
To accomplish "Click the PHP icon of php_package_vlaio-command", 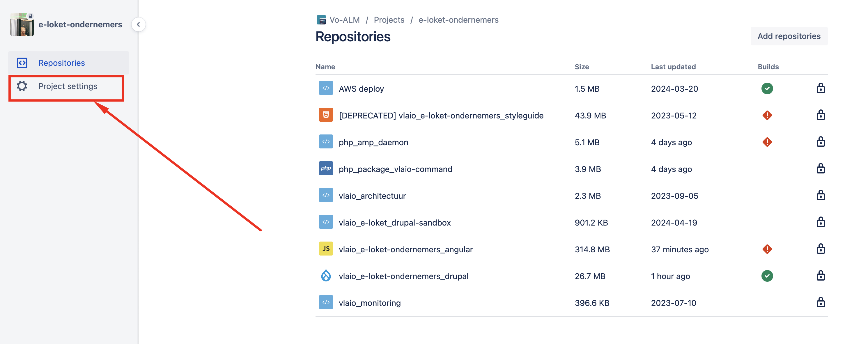I will (x=325, y=169).
